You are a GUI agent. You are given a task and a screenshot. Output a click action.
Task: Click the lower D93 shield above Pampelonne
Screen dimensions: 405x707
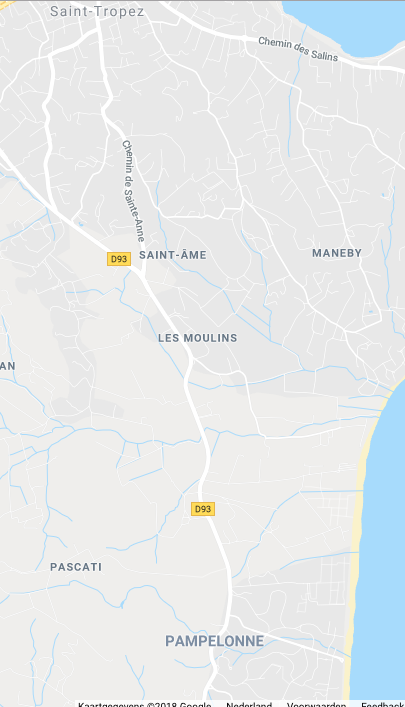click(x=202, y=509)
